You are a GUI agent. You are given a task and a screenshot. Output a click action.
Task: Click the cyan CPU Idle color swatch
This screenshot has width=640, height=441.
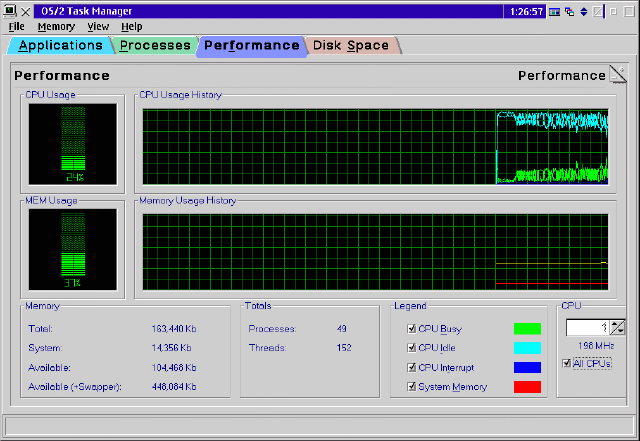527,348
